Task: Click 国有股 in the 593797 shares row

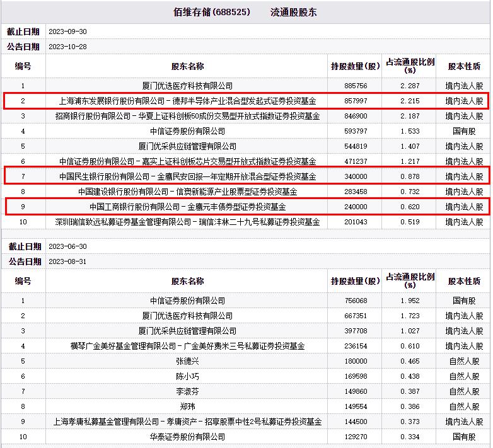Action: [x=464, y=131]
